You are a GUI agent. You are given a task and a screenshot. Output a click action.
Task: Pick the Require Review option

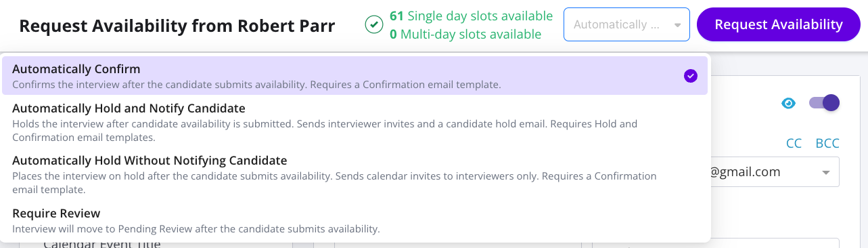point(355,221)
